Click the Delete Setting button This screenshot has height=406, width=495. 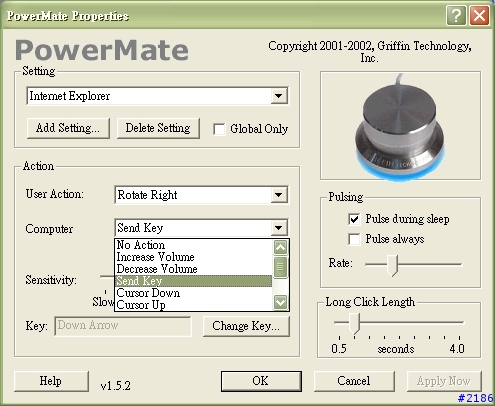pyautogui.click(x=158, y=128)
